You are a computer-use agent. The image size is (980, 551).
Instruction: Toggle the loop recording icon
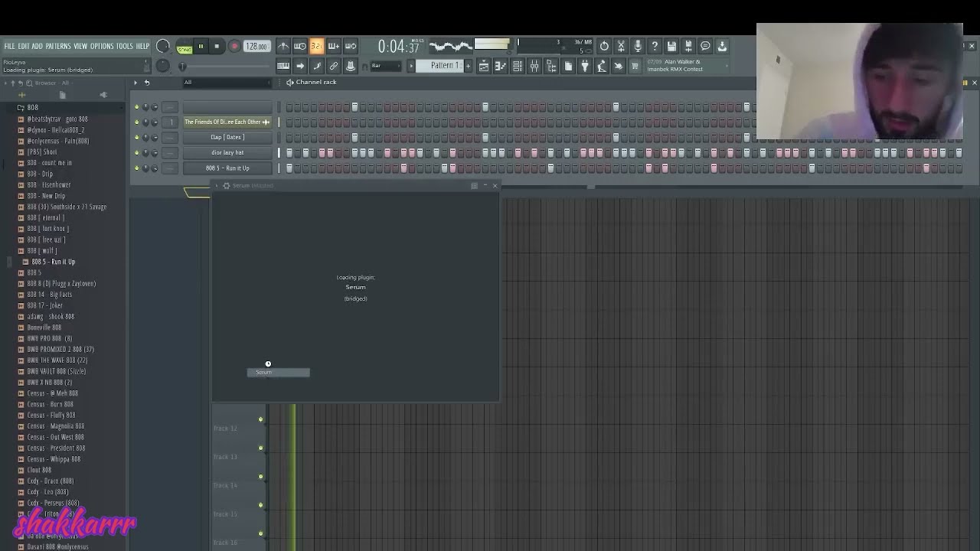[x=351, y=46]
